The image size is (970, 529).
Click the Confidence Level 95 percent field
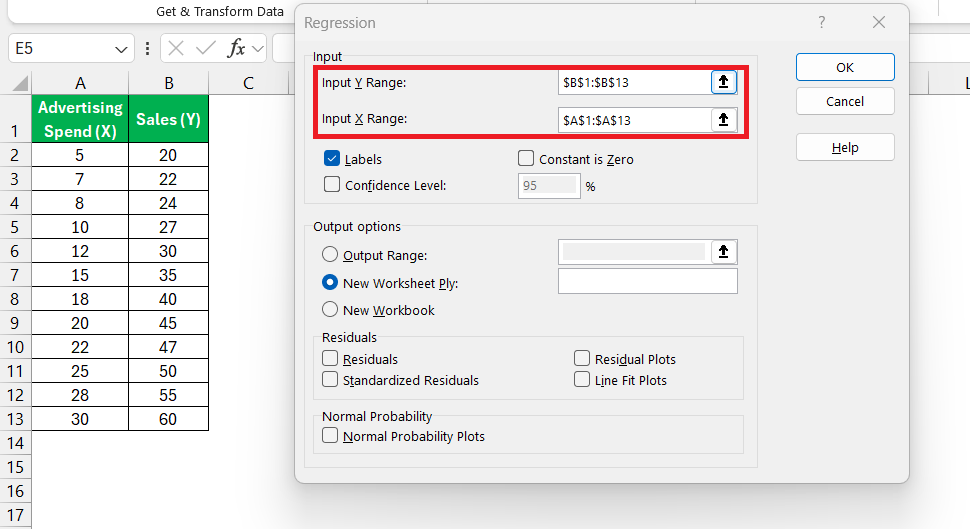(549, 186)
